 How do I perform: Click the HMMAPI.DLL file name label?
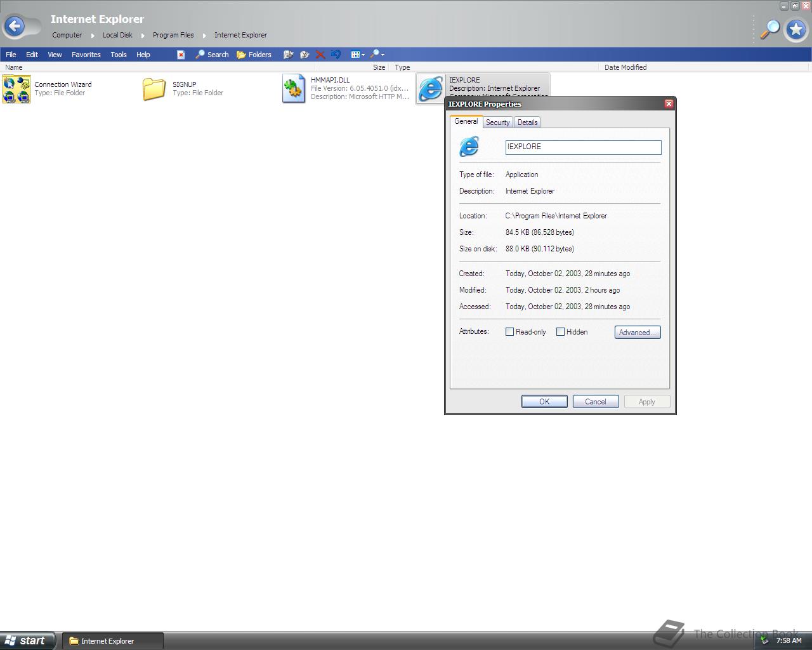click(331, 80)
